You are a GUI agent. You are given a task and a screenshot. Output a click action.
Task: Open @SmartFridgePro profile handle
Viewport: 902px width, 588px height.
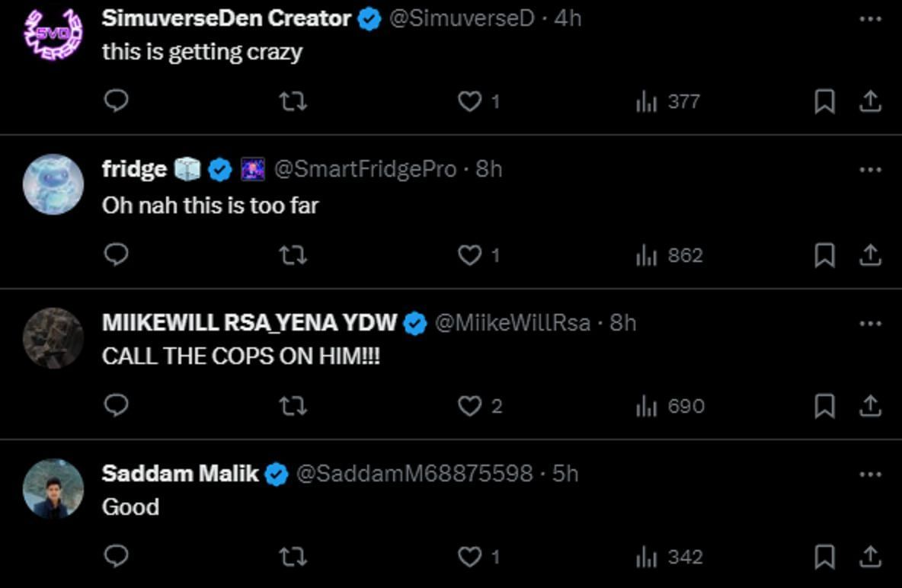(x=365, y=169)
